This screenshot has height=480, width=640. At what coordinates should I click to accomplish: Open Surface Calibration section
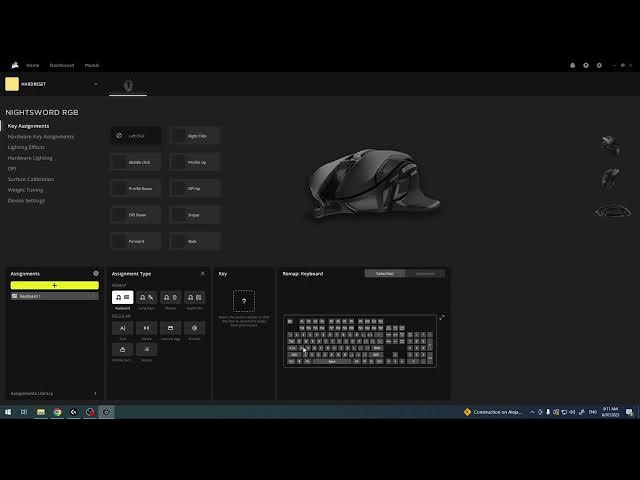[x=31, y=179]
